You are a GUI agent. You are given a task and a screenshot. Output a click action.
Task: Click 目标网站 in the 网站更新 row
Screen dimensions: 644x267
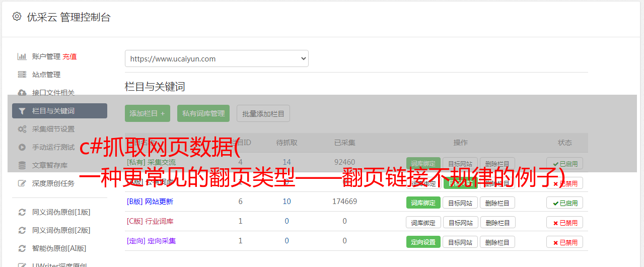[461, 203]
